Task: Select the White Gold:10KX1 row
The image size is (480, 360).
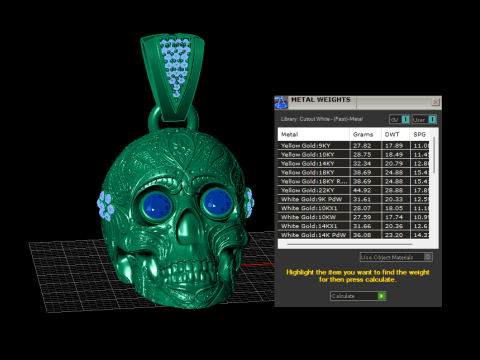Action: point(354,208)
